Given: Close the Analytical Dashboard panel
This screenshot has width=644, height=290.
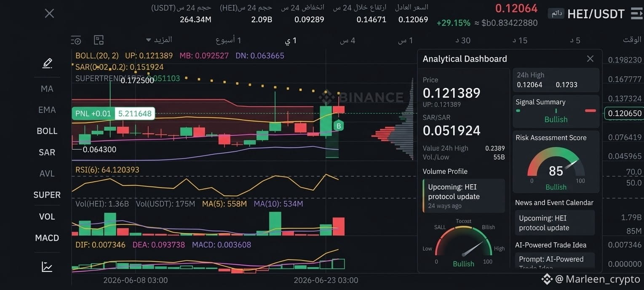Looking at the screenshot, I should pyautogui.click(x=590, y=59).
